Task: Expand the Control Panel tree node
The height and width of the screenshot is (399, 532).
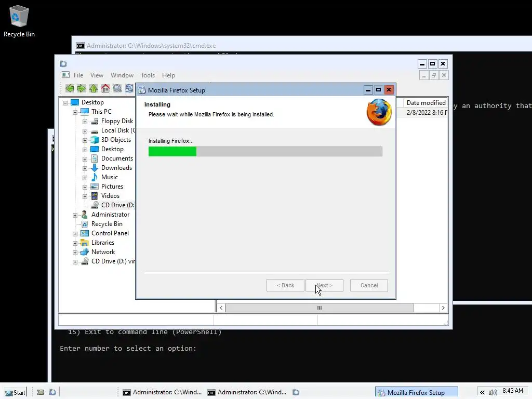Action: click(75, 234)
